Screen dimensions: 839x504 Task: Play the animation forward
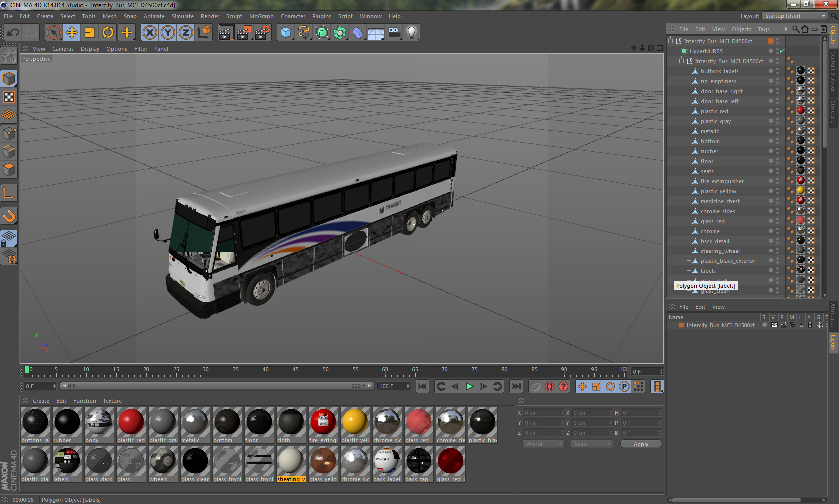click(469, 386)
